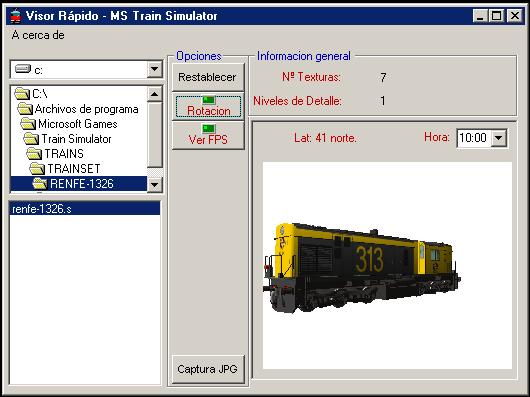Viewport: 530px width, 397px height.
Task: Open the TRAINSET folder icon
Action: [37, 168]
